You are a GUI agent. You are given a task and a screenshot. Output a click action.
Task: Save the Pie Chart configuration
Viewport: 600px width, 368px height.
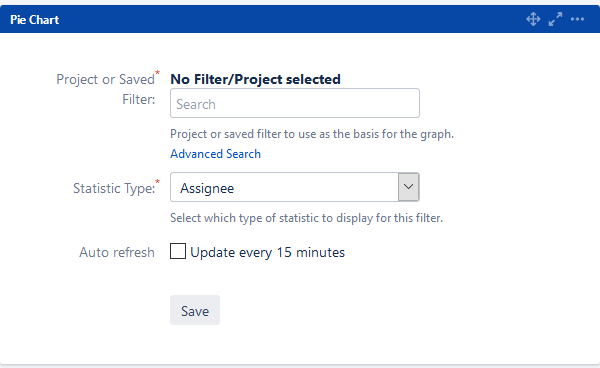tap(195, 310)
